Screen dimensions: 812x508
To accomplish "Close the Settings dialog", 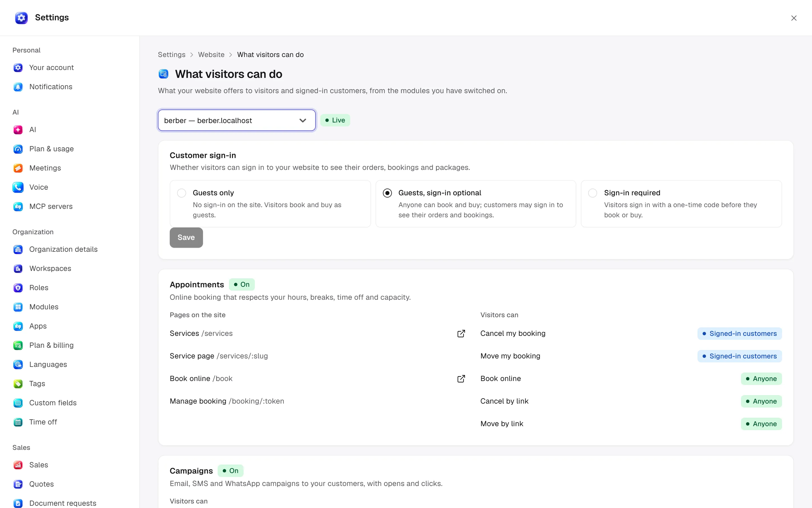I will pyautogui.click(x=794, y=18).
